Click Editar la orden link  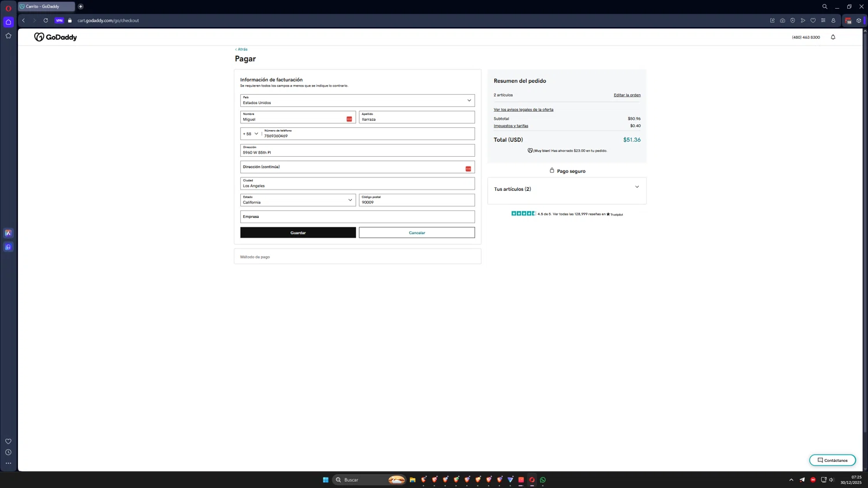click(627, 95)
